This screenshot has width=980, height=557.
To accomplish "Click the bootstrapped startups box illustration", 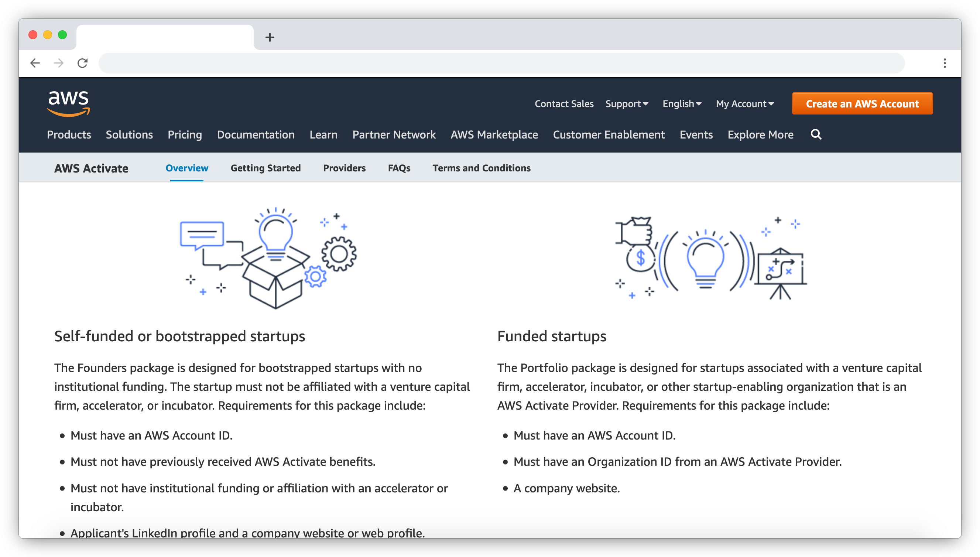I will [268, 258].
